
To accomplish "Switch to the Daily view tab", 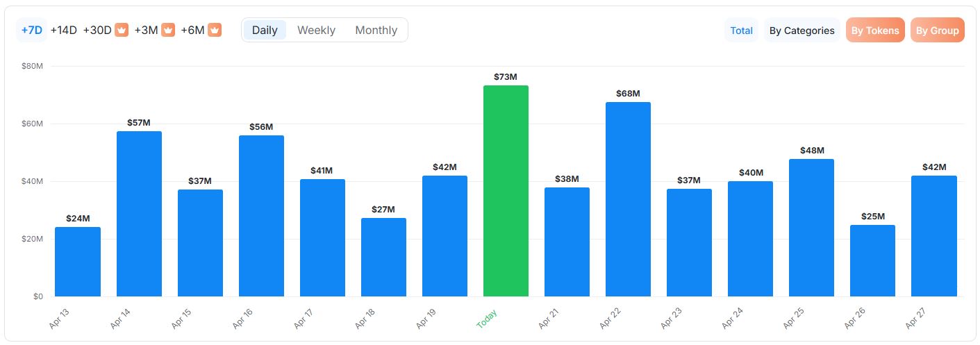I will coord(265,31).
